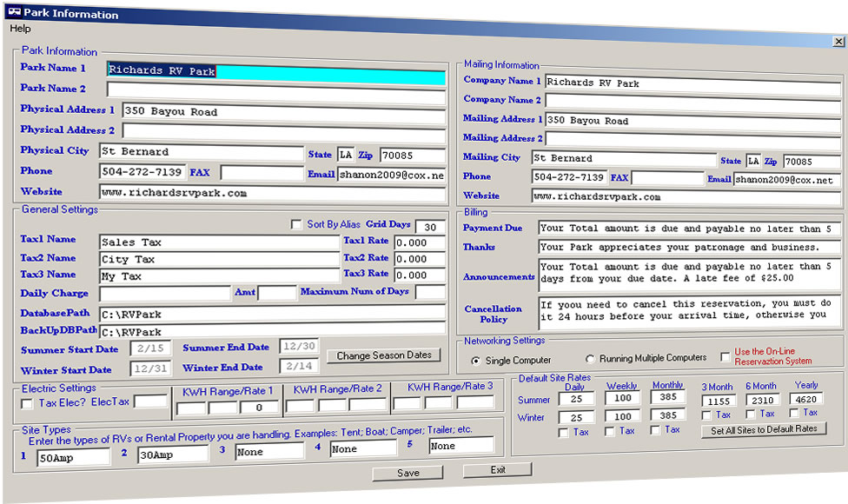Screen dimensions: 848x504
Task: Edit the Physical City field
Action: 202,152
